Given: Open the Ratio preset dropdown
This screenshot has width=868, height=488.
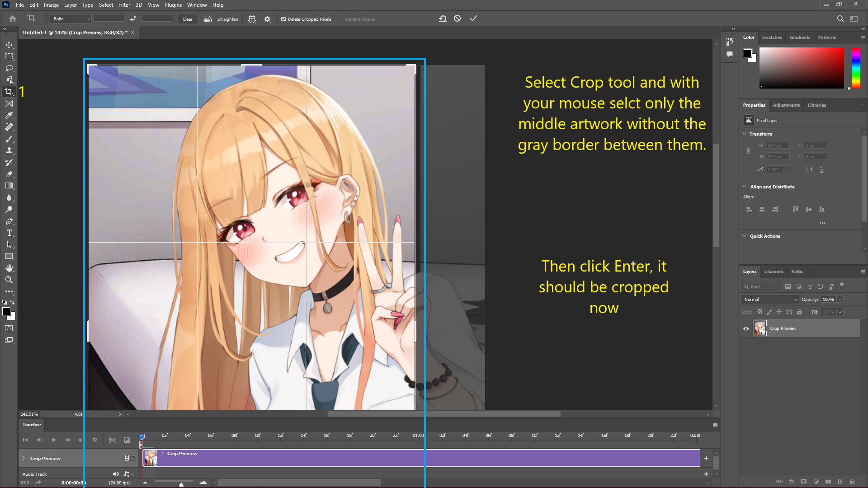Looking at the screenshot, I should click(x=71, y=19).
